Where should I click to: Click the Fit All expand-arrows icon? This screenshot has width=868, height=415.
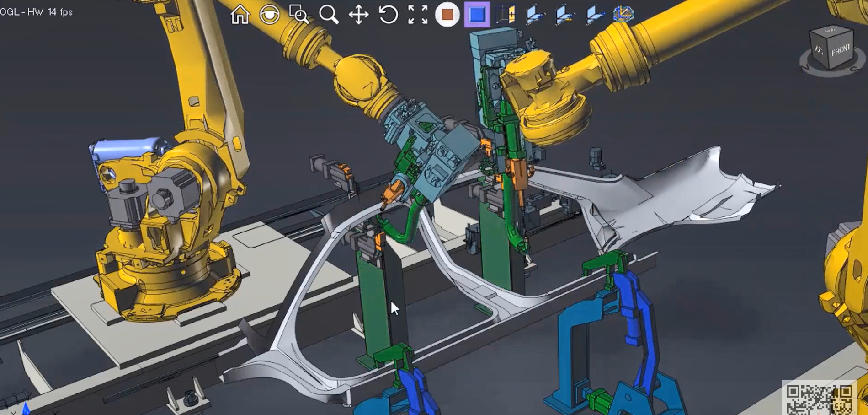[418, 15]
